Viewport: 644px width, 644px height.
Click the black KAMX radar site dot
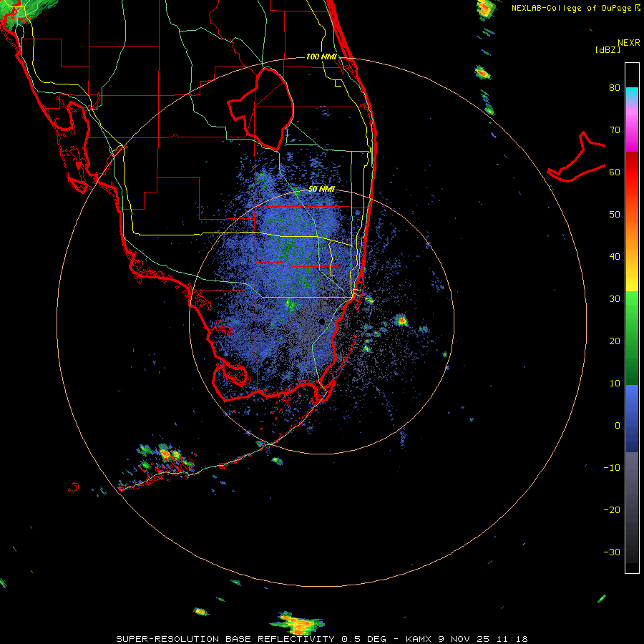click(321, 321)
